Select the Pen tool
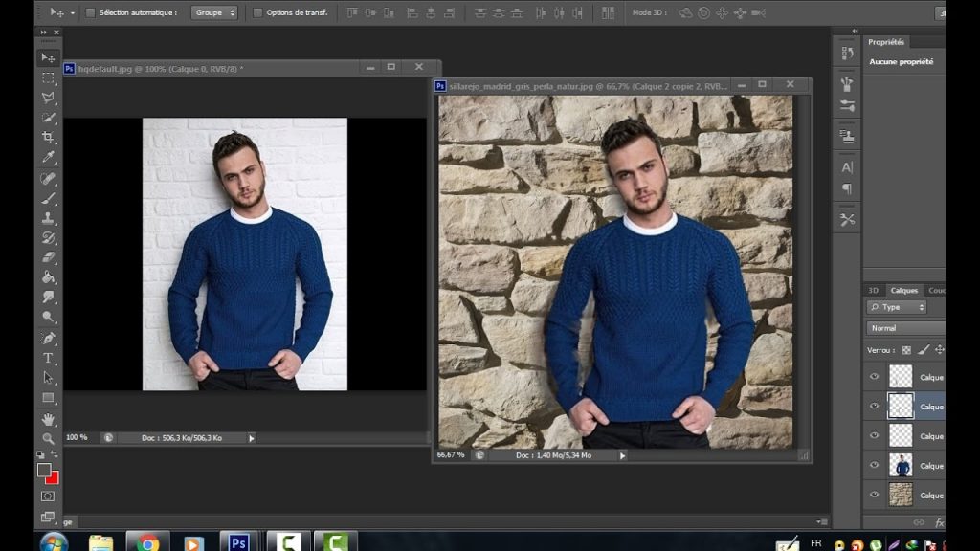The image size is (980, 551). (48, 338)
